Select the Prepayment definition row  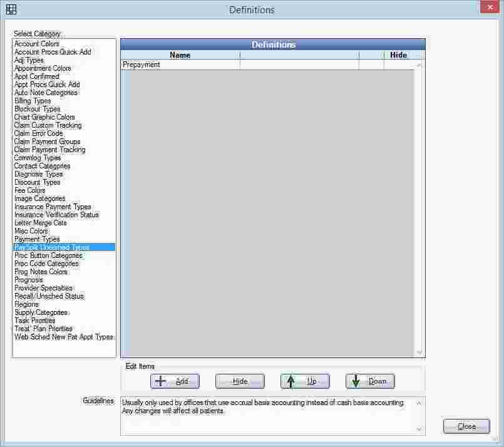(x=180, y=64)
